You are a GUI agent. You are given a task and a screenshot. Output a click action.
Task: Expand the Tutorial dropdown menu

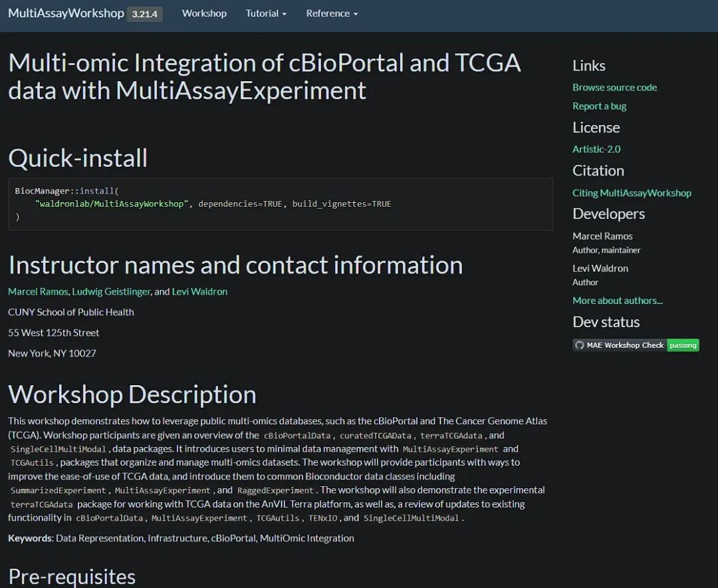click(x=266, y=13)
